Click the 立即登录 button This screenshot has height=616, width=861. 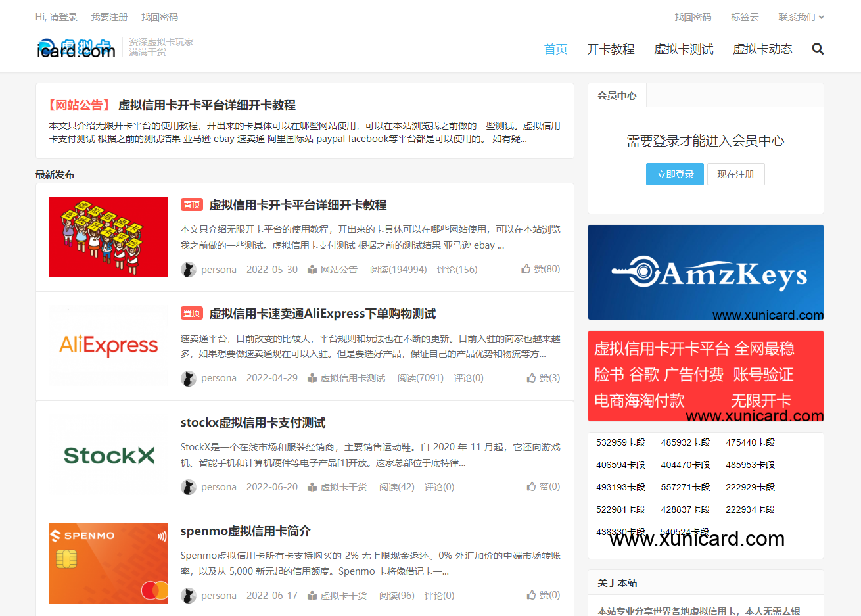(675, 174)
